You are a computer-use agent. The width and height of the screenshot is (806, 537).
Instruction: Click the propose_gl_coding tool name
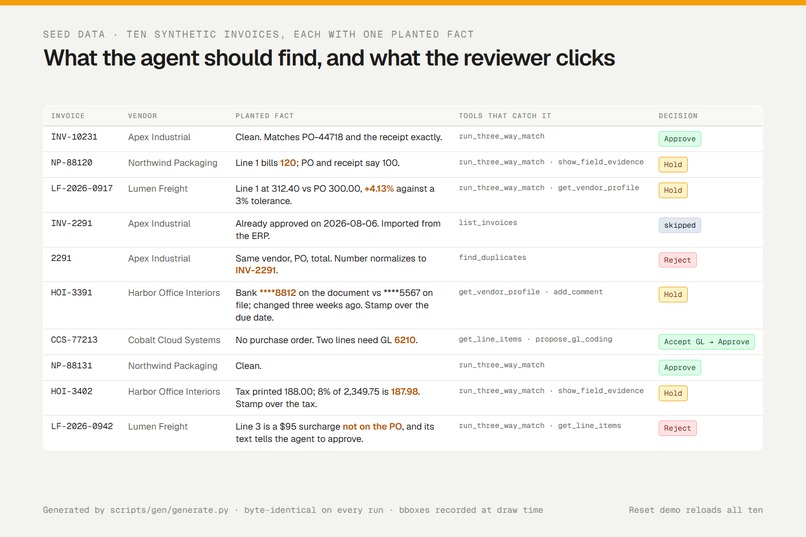[x=574, y=339]
